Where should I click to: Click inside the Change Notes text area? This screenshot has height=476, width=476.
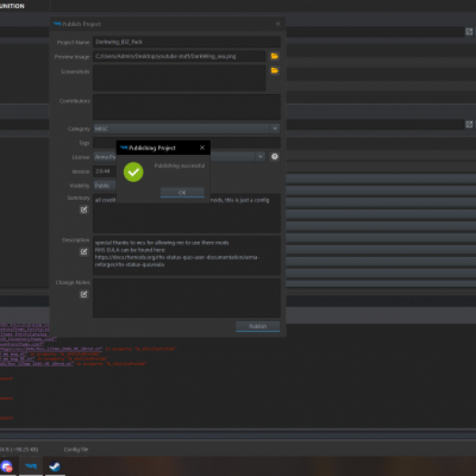coord(186,298)
